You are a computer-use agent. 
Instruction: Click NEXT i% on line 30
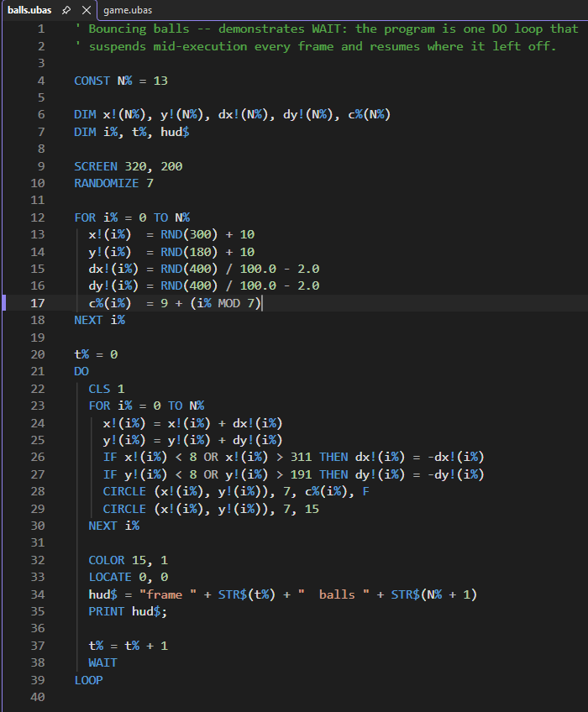tap(114, 526)
